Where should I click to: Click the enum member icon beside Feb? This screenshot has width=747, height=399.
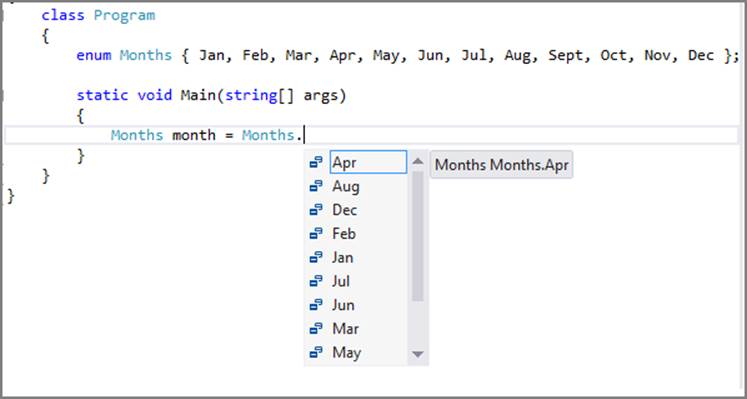(x=316, y=234)
